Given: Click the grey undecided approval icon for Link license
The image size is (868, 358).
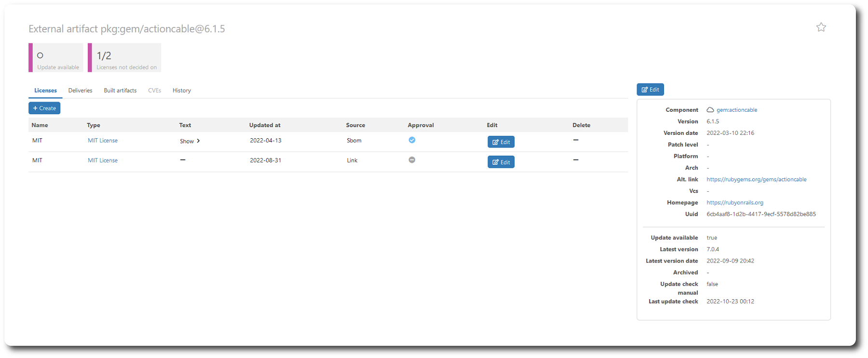Looking at the screenshot, I should coord(412,160).
